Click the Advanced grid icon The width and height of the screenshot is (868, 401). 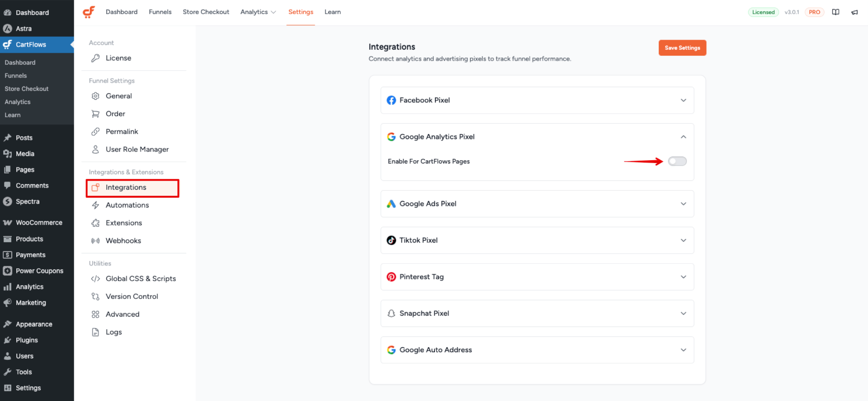point(95,314)
